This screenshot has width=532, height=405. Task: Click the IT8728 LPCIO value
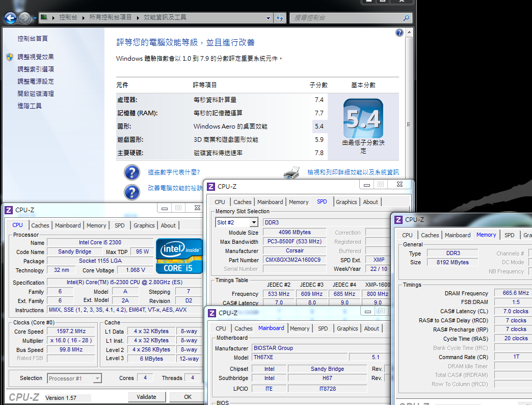[x=328, y=389]
